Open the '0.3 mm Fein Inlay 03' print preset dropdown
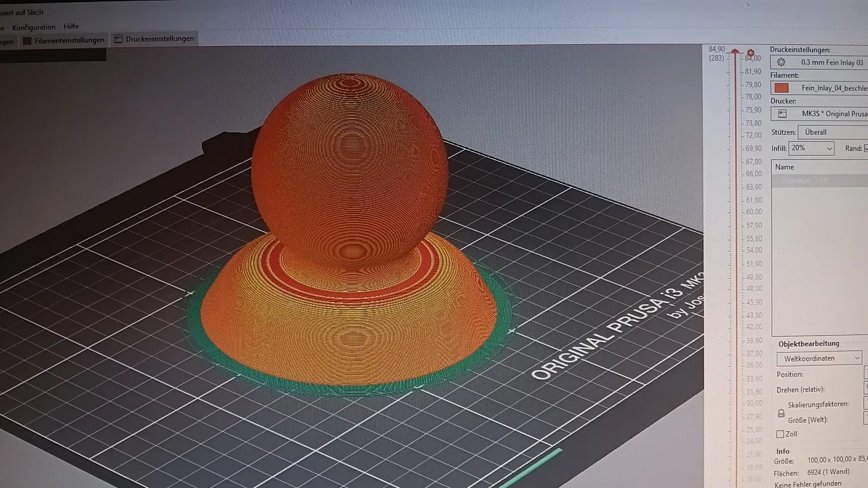This screenshot has height=488, width=868. (x=819, y=62)
